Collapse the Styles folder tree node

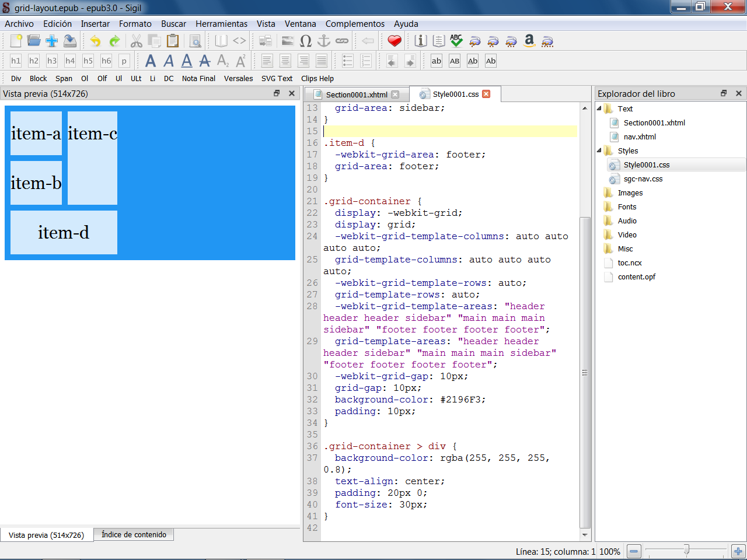click(599, 150)
